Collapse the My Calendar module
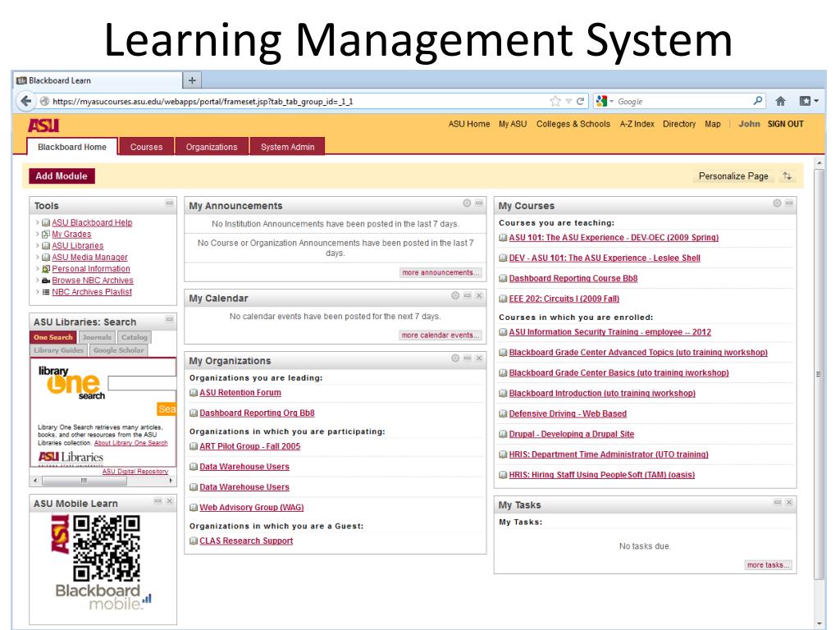Screen dimensions: 840x630 click(x=467, y=295)
